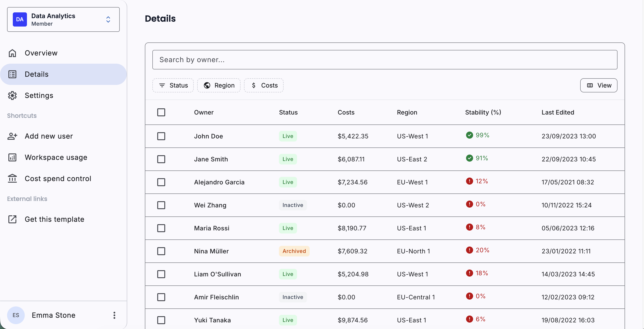Click the View columns button
644x329 pixels.
pyautogui.click(x=599, y=85)
